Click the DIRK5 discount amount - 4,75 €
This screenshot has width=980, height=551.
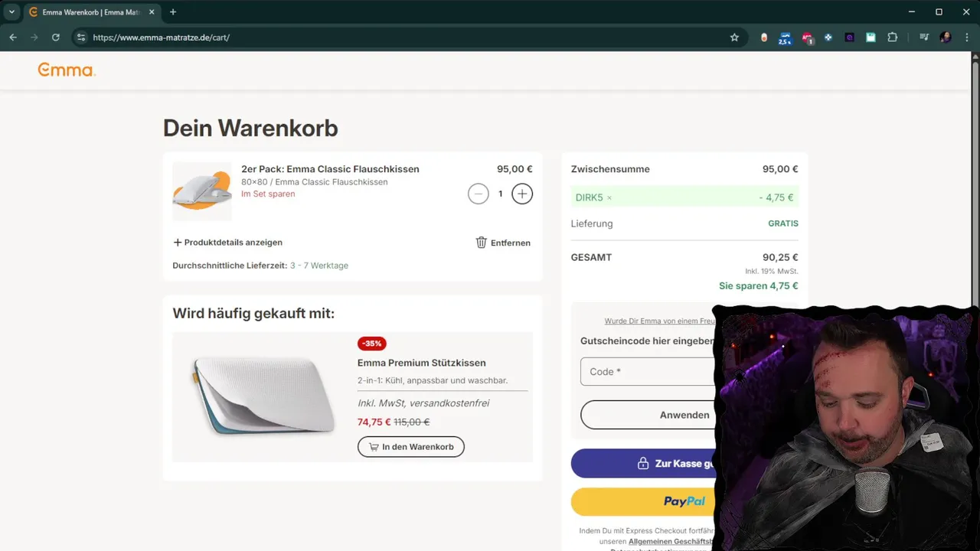[776, 197]
